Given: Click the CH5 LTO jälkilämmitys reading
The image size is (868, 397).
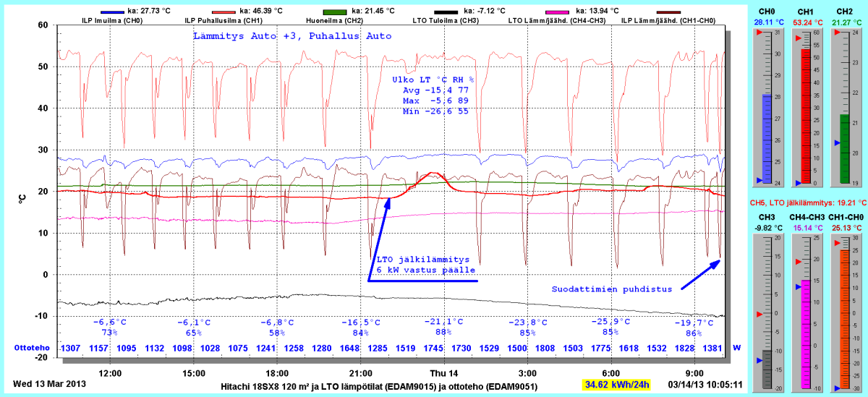Looking at the screenshot, I should click(808, 203).
